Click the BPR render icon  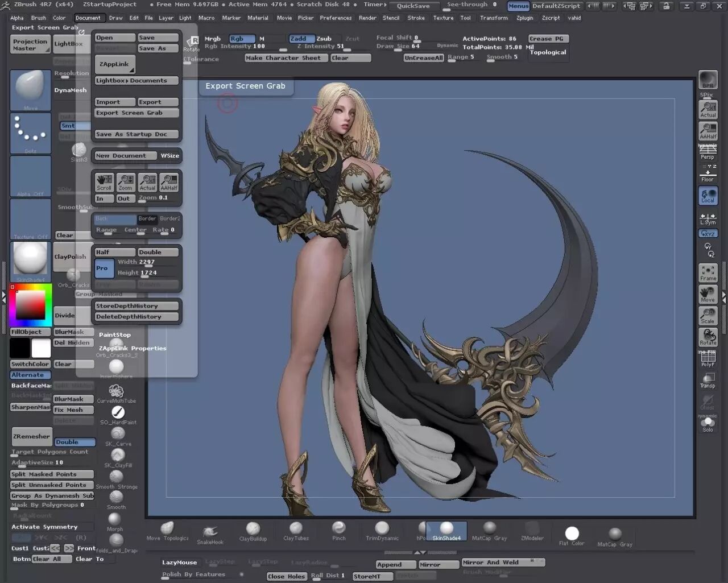pos(708,78)
